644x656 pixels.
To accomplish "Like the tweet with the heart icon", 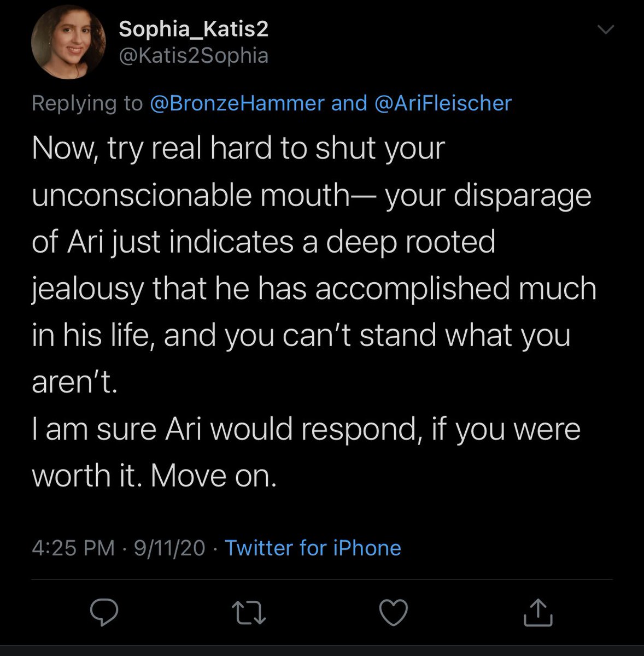I will click(x=394, y=613).
